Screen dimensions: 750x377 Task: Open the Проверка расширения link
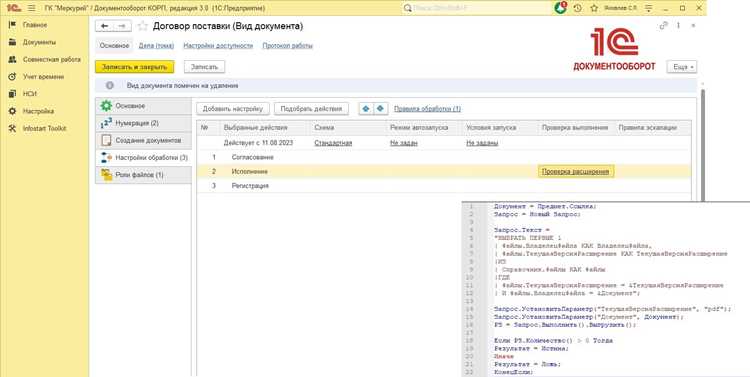click(x=575, y=171)
